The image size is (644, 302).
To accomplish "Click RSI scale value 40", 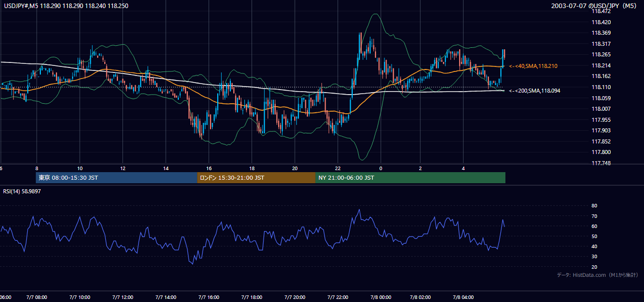I will (x=594, y=246).
